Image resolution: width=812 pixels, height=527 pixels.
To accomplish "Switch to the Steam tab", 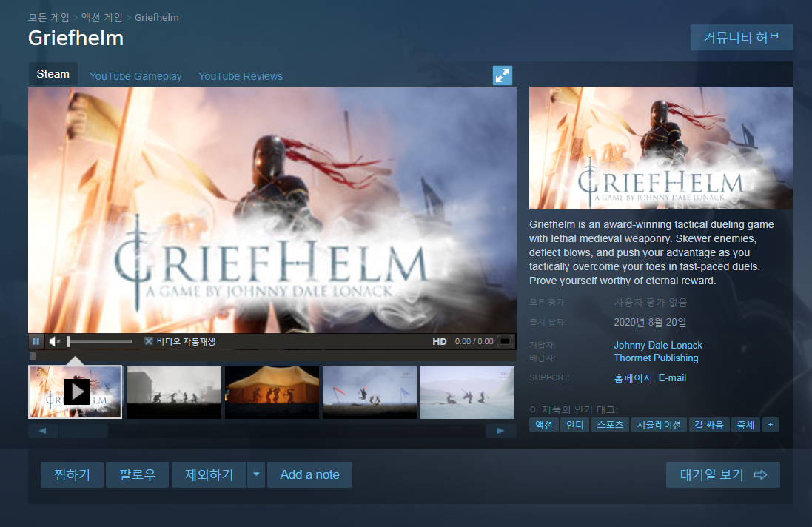I will coord(53,74).
